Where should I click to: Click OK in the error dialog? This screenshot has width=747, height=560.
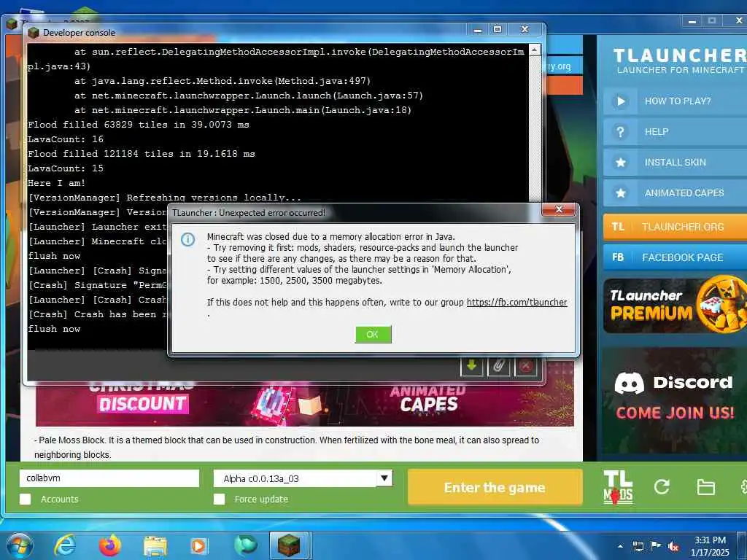click(x=373, y=334)
